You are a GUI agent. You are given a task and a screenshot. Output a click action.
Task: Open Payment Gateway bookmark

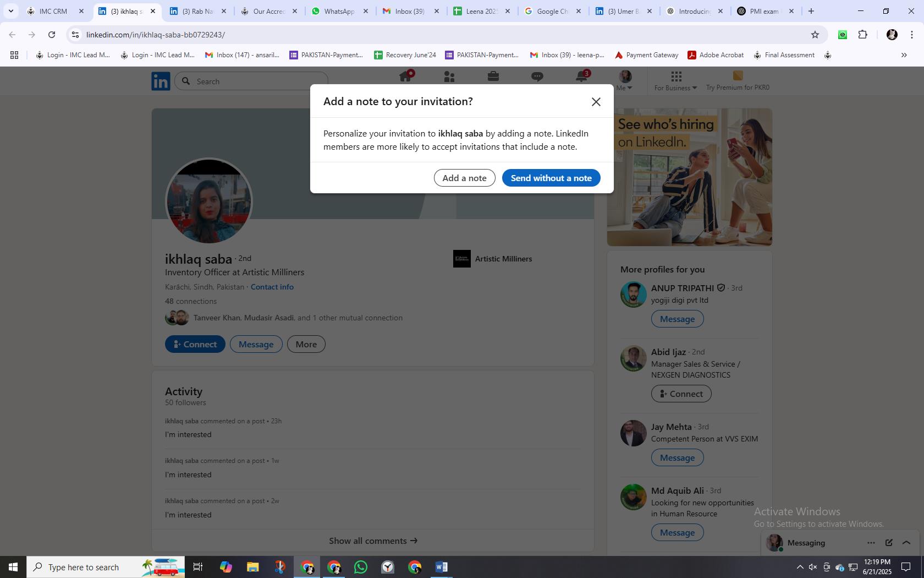click(x=646, y=55)
